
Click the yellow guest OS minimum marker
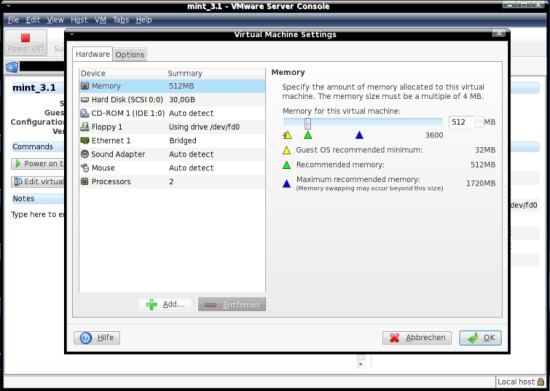[x=287, y=135]
